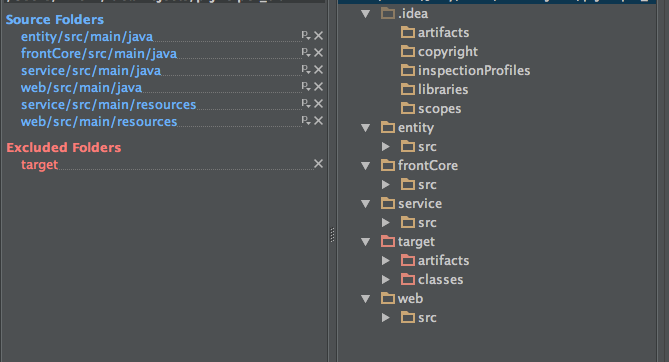Select the web folder icon
The height and width of the screenshot is (362, 669).
[x=388, y=298]
